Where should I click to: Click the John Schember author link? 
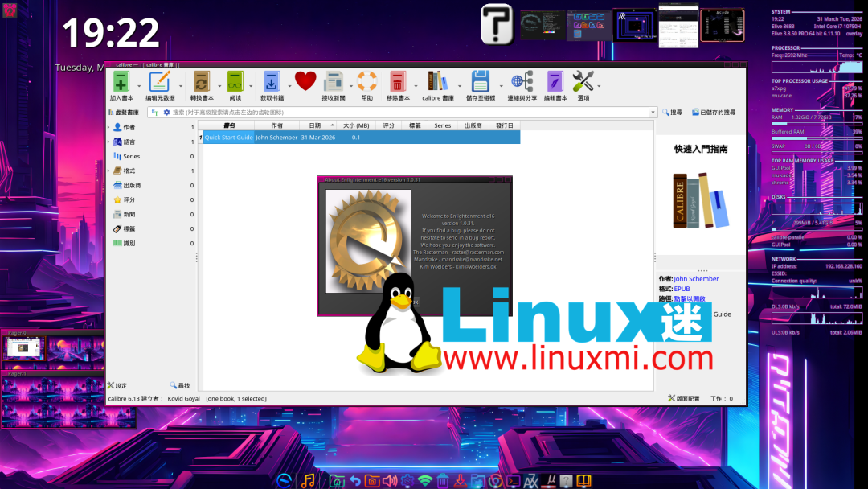point(696,279)
